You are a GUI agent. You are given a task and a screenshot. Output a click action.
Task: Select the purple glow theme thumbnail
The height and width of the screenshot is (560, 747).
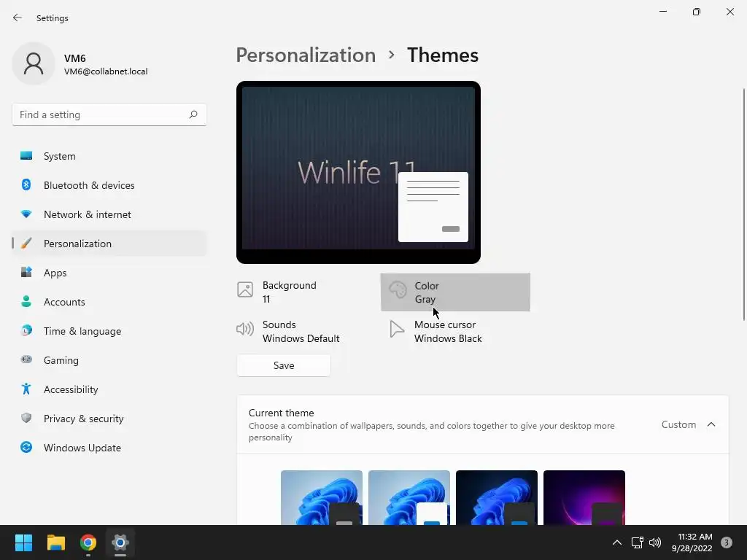(584, 497)
